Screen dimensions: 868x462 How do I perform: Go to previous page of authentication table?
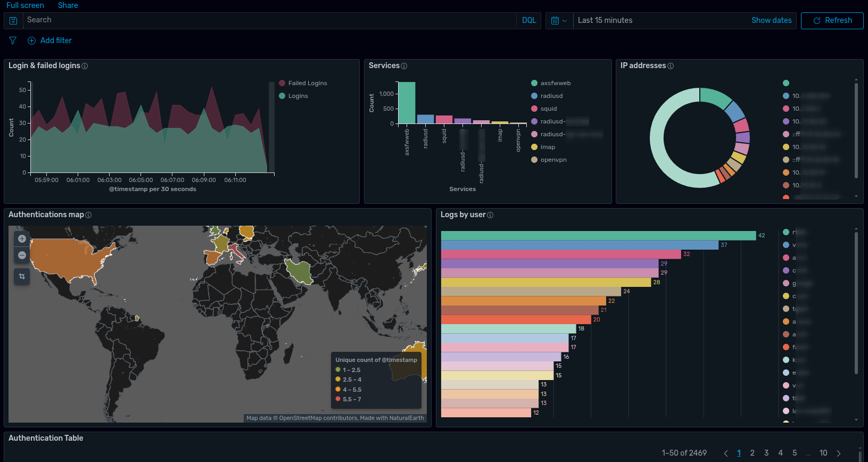pos(725,453)
